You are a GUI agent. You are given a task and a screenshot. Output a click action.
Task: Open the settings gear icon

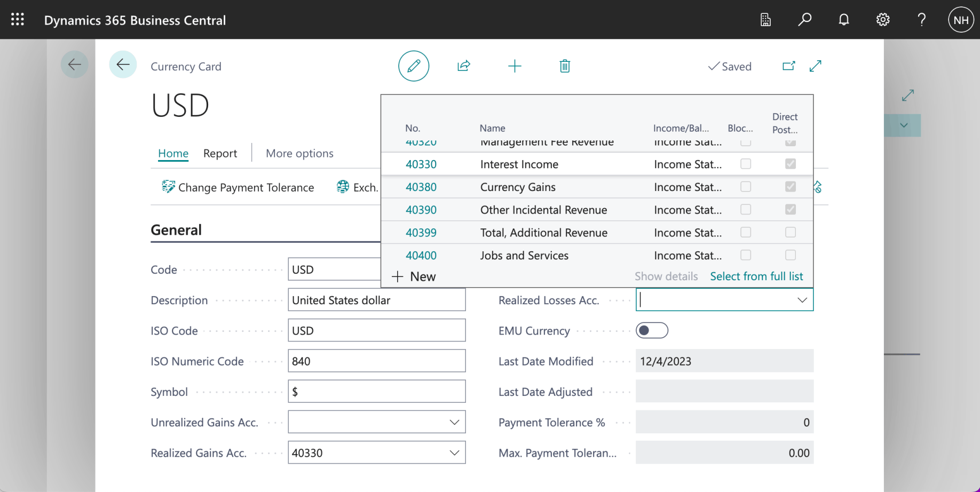(883, 20)
